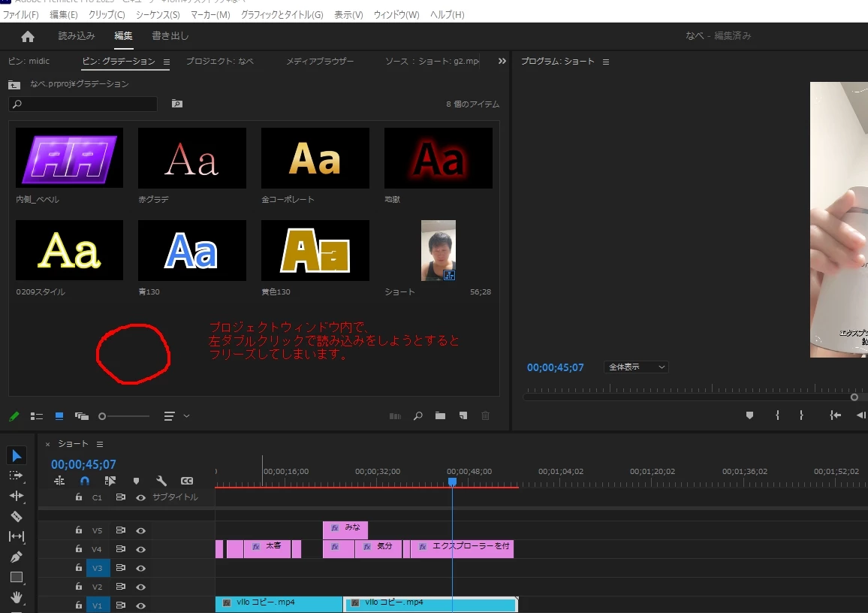Open the ショート timeline panel menu
868x613 pixels.
click(100, 444)
